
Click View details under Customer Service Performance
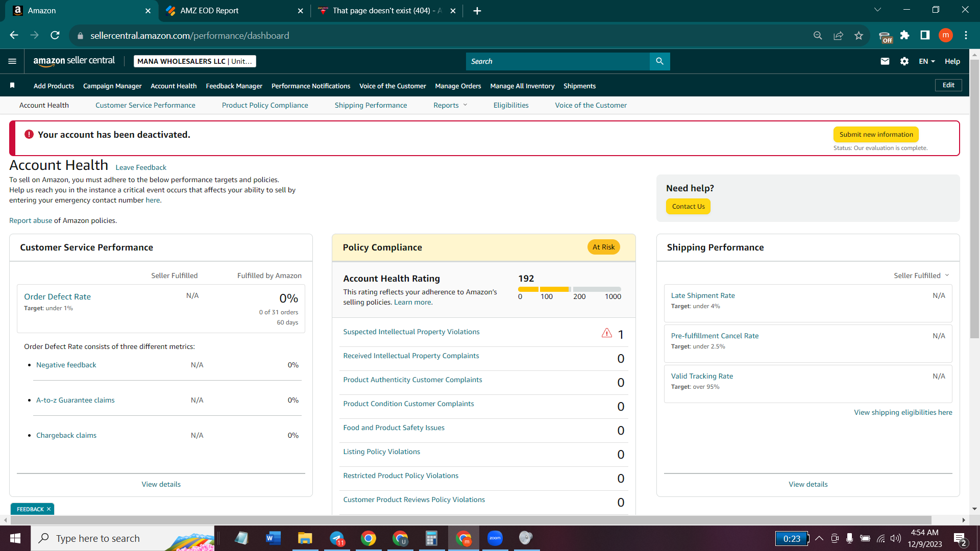[161, 484]
